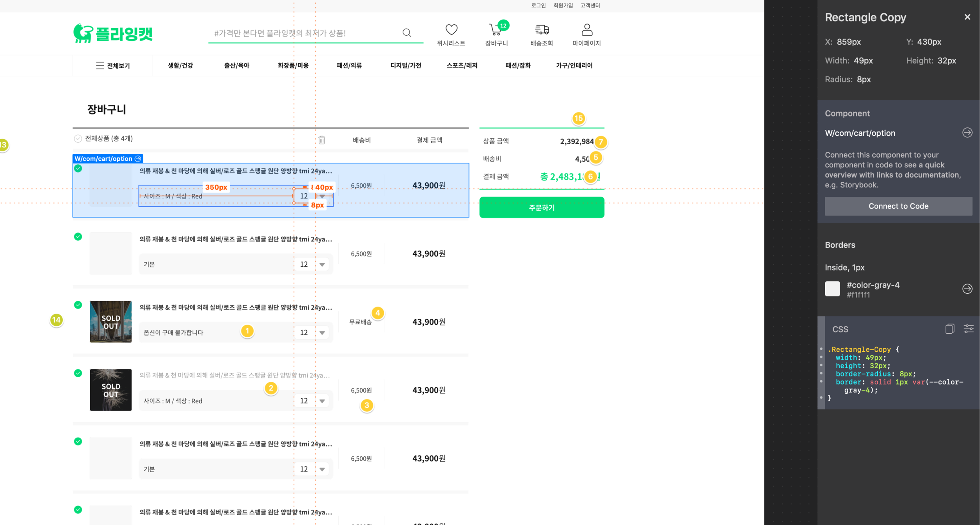
Task: Open quantity dropdown of second cart item
Action: click(x=322, y=265)
